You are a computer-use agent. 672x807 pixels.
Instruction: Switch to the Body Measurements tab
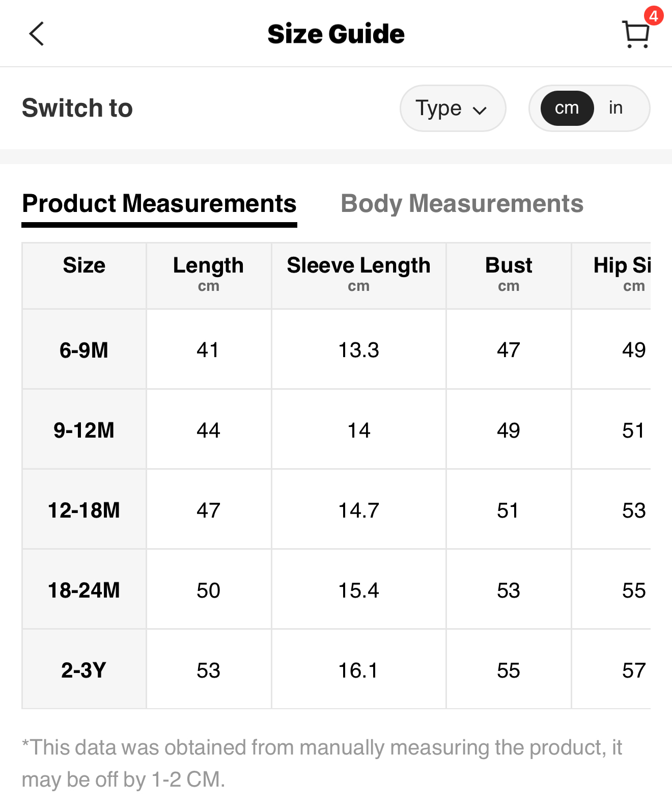pyautogui.click(x=461, y=204)
